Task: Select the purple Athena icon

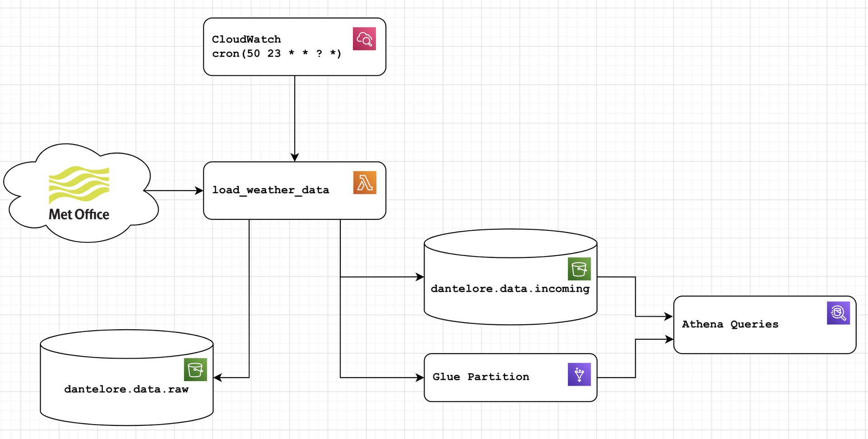Action: click(838, 313)
